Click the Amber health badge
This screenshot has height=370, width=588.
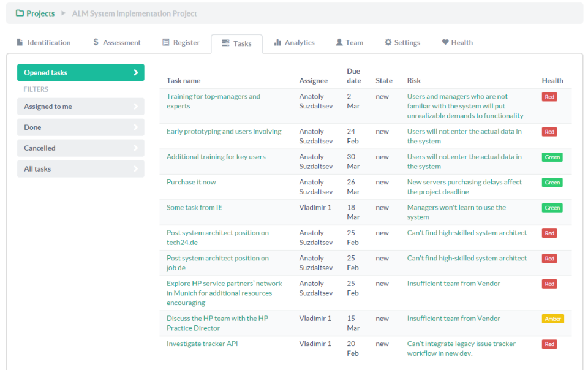click(x=552, y=319)
